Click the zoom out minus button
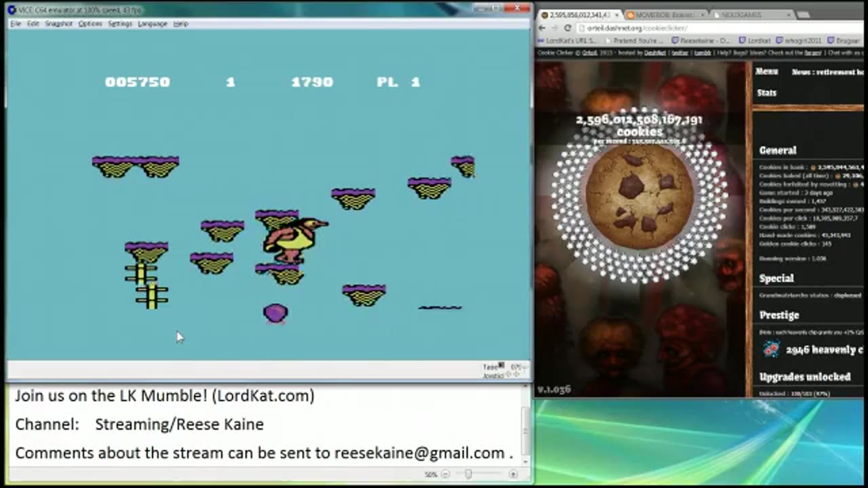 tap(446, 474)
